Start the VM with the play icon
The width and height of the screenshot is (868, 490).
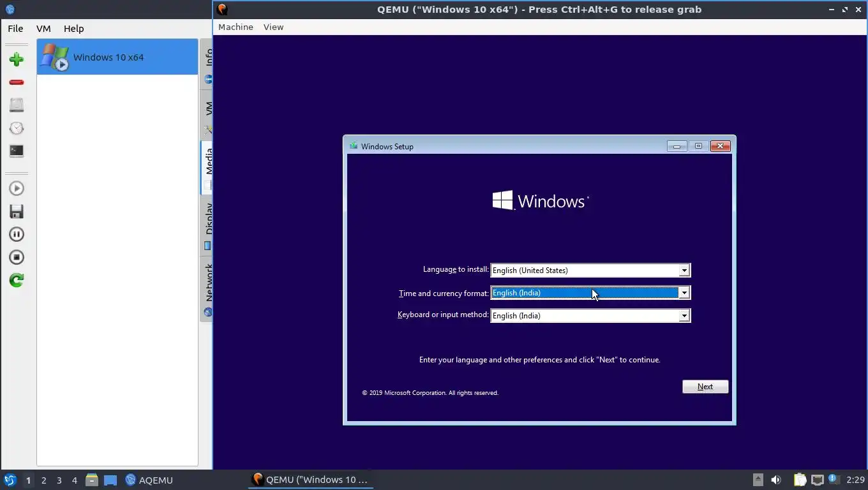pos(17,188)
